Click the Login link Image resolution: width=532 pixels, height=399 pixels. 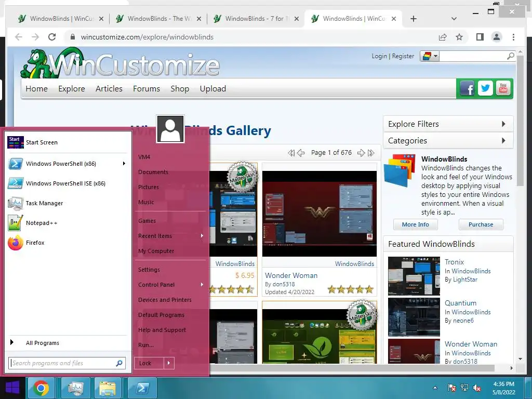click(379, 56)
